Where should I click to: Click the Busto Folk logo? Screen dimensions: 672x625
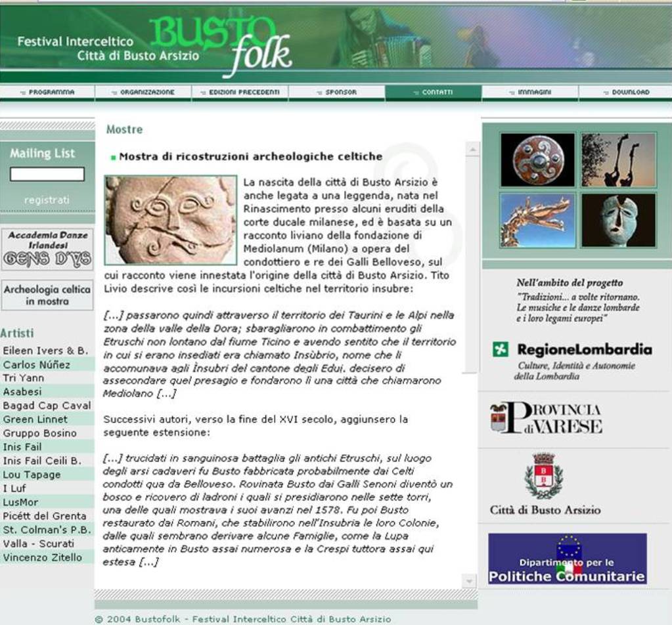click(x=221, y=46)
